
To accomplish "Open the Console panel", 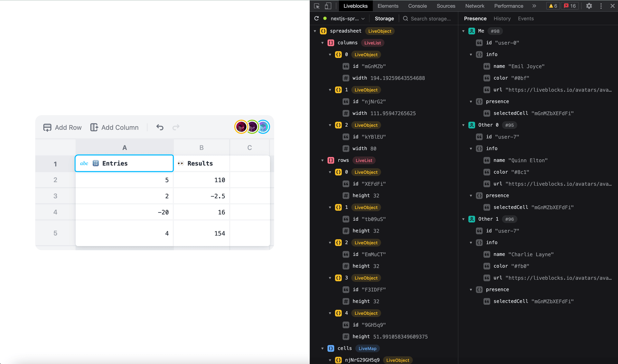I will coord(417,6).
